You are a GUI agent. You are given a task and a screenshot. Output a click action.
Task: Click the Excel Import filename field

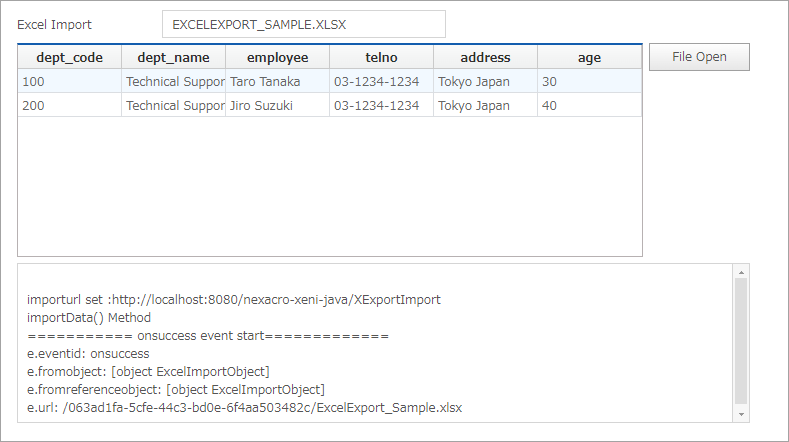(303, 24)
